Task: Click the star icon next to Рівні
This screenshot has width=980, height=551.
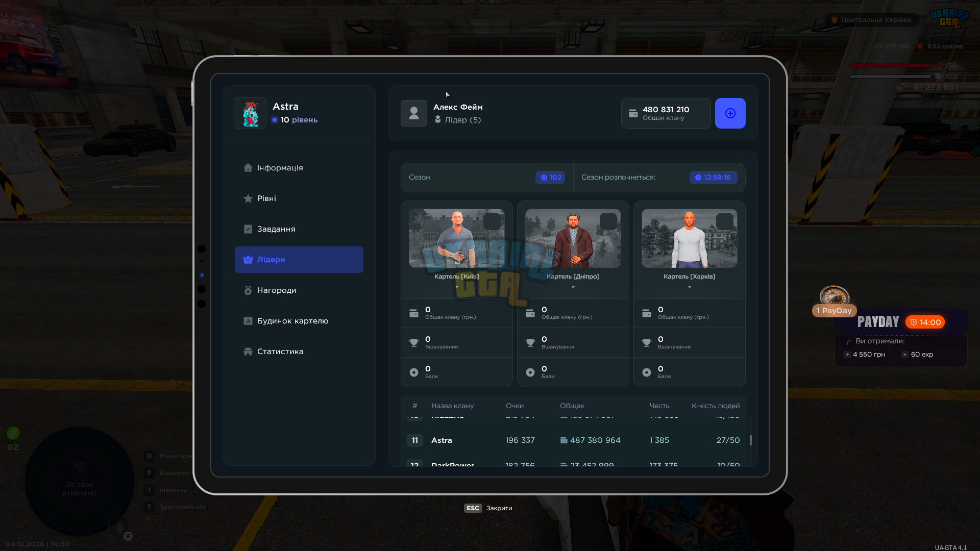Action: (x=248, y=198)
